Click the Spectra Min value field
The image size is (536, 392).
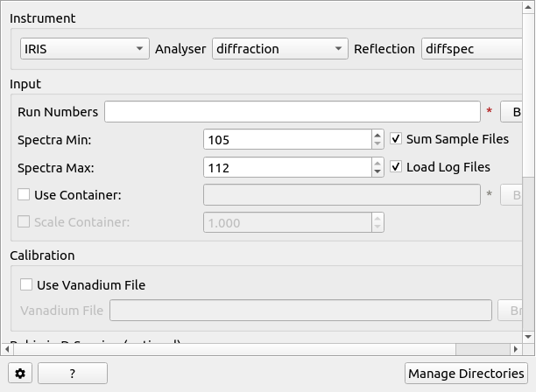(286, 139)
